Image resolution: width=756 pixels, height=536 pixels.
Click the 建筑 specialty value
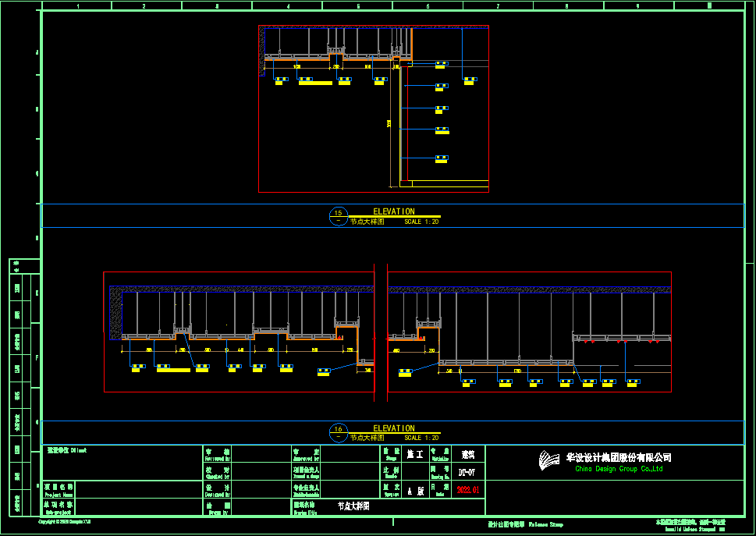467,454
